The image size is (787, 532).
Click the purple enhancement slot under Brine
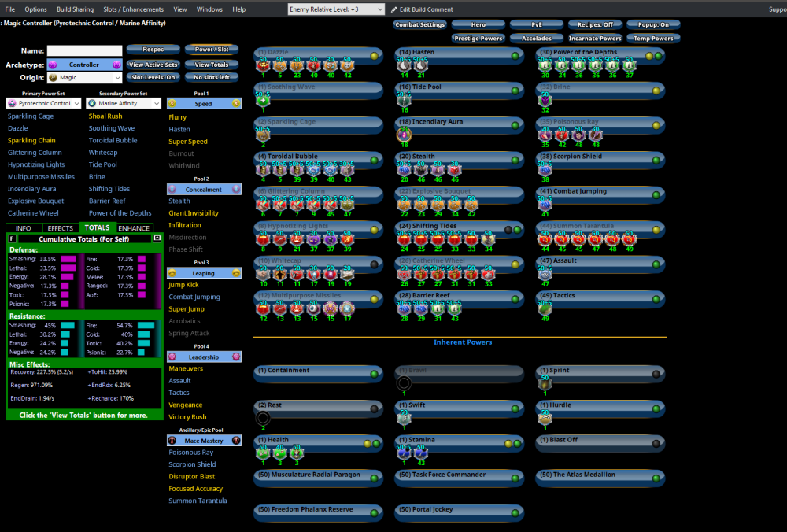point(545,100)
